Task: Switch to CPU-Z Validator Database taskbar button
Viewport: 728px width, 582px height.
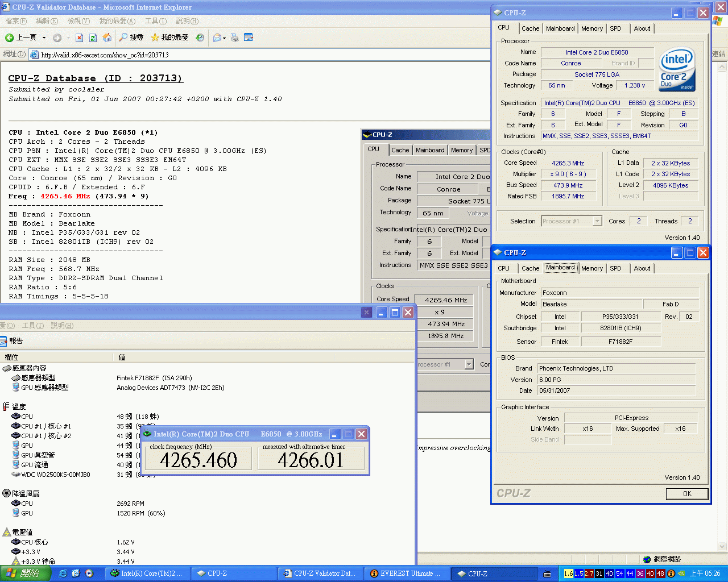Action: (x=320, y=573)
